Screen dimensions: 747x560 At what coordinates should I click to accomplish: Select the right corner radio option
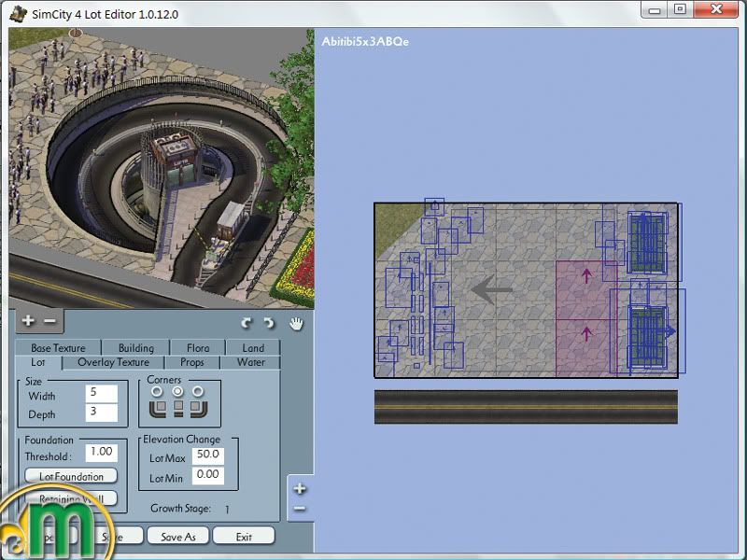pos(198,392)
